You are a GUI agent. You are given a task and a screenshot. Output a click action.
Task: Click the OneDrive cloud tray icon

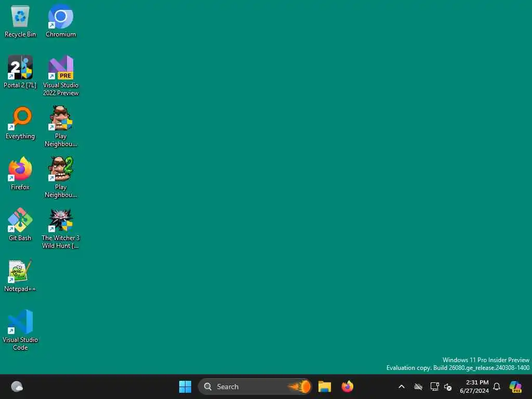418,387
